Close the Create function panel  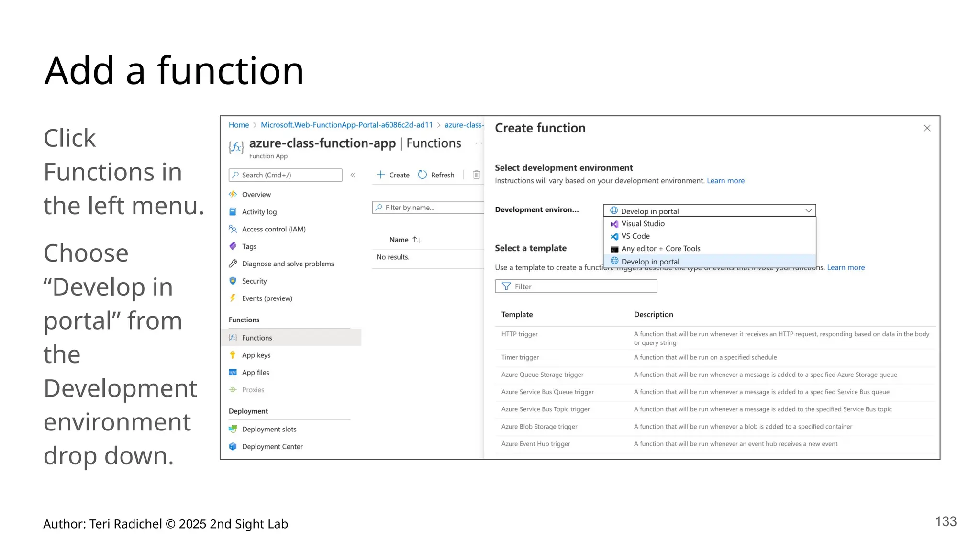(927, 128)
